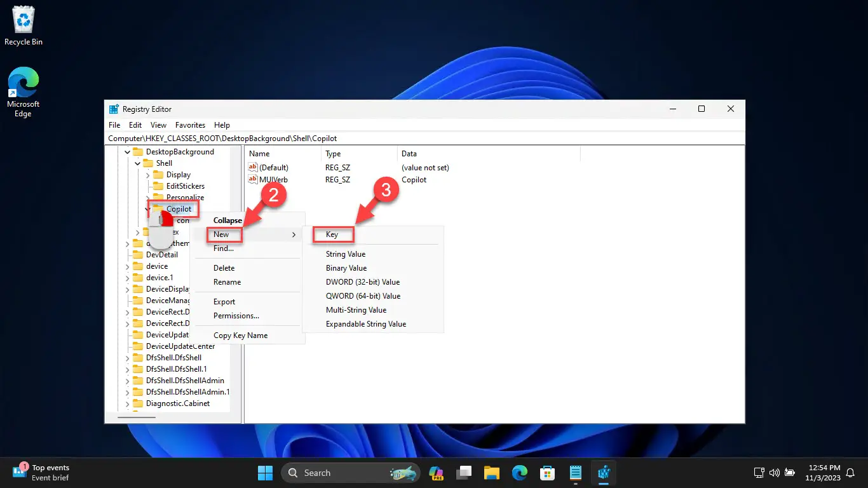The width and height of the screenshot is (868, 488).
Task: Open the notification bell icon
Action: 850,473
